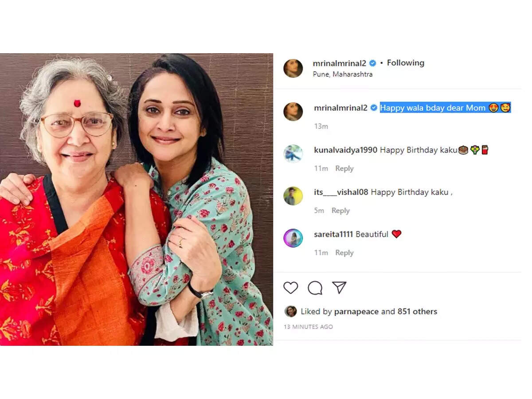Open the liker avatar next to Liked by
Screen dimensions: 532x399
(x=290, y=311)
